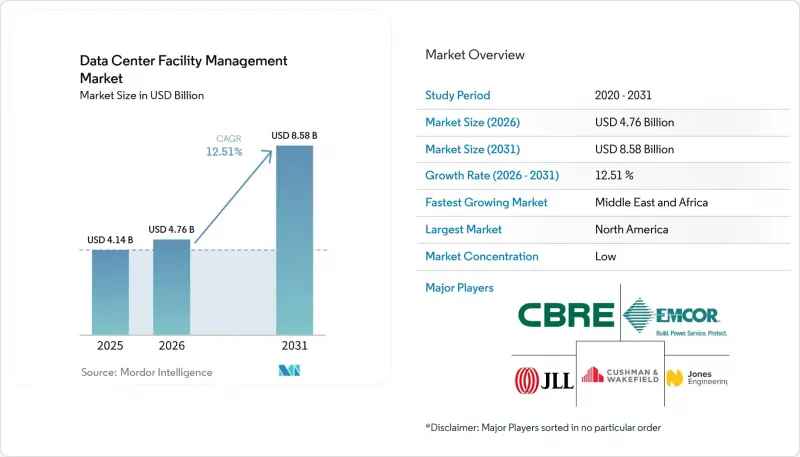Click the 'Fastest Growing Market' label
The image size is (800, 457).
coord(486,202)
